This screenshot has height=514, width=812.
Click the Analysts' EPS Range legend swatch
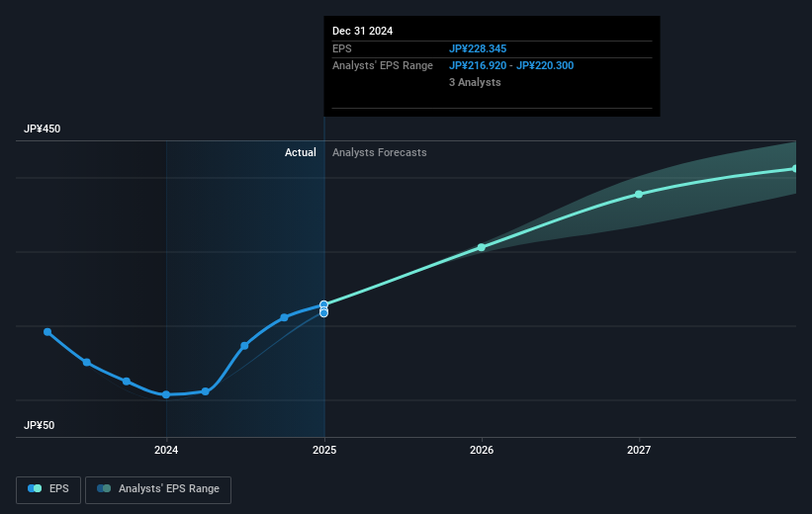[104, 488]
